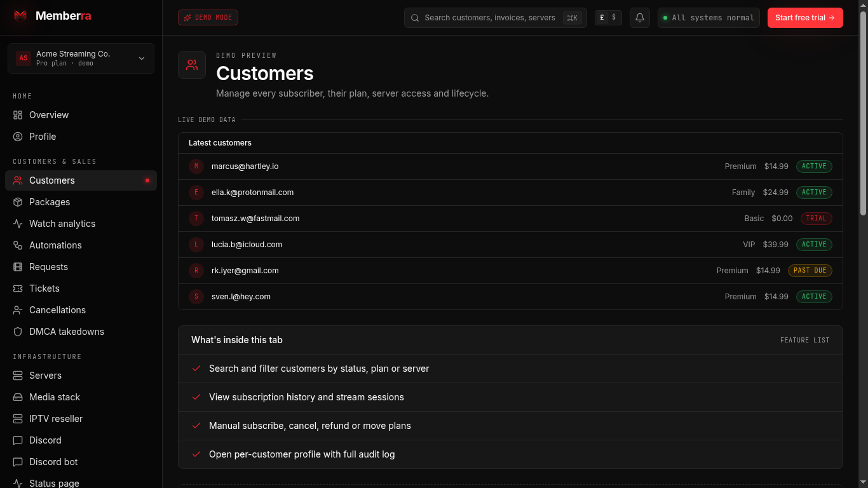Click the FEATURE LIST label
Viewport: 868px width, 488px height.
805,341
